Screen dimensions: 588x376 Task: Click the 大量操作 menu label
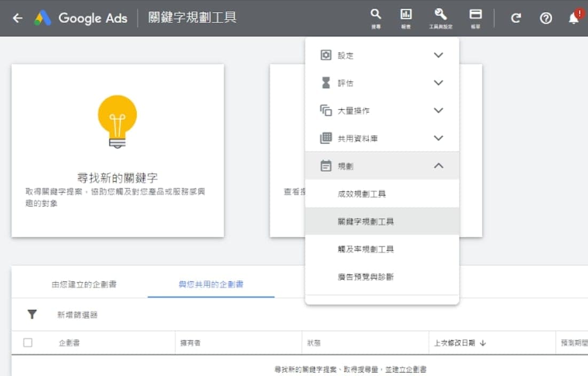click(x=353, y=111)
